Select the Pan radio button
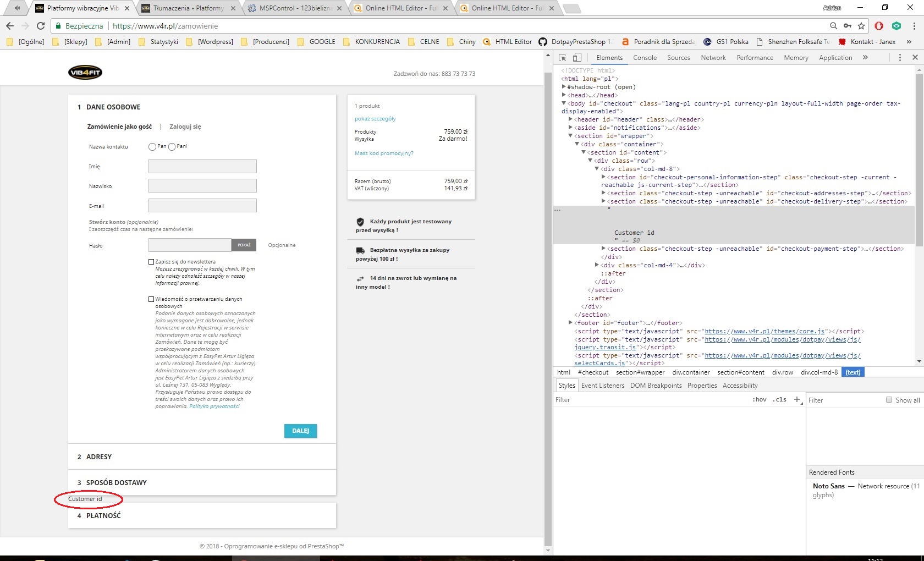The image size is (924, 561). (x=152, y=147)
